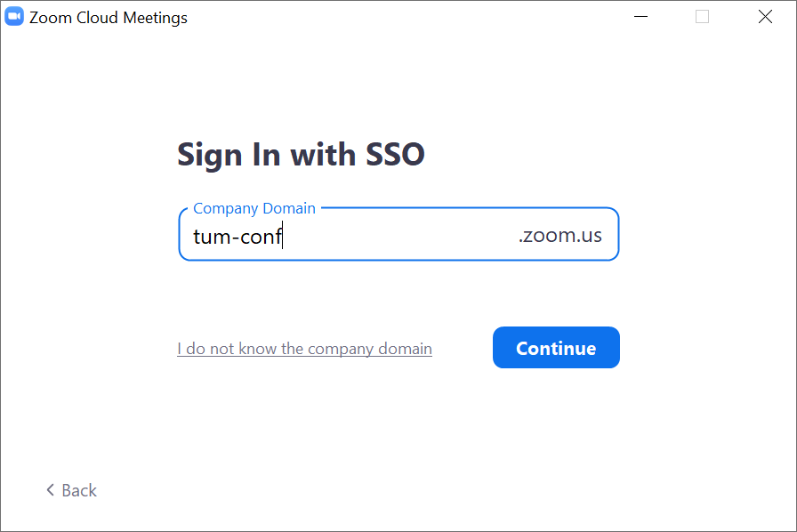
Task: Click the 'Zoom Cloud Meetings' window title
Action: point(109,18)
